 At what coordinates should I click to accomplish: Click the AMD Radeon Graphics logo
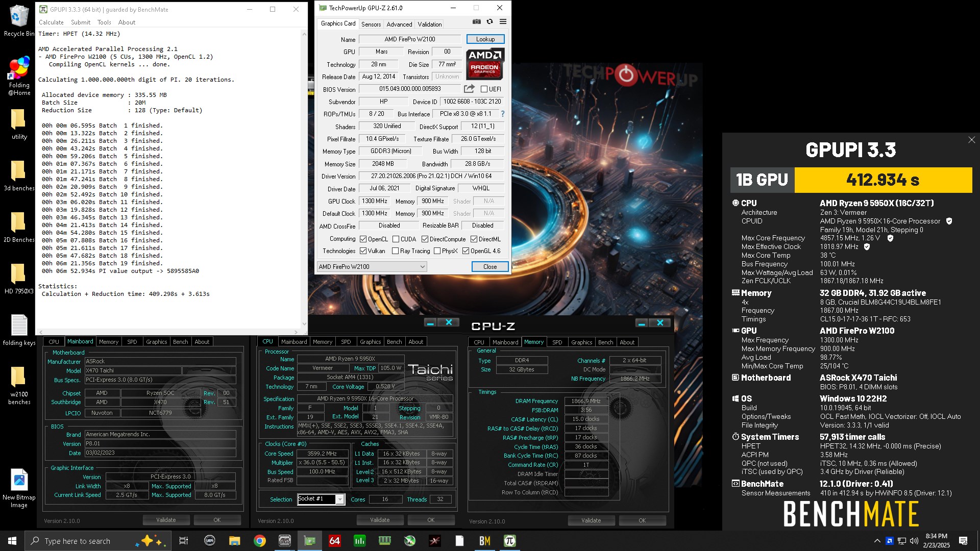click(485, 64)
